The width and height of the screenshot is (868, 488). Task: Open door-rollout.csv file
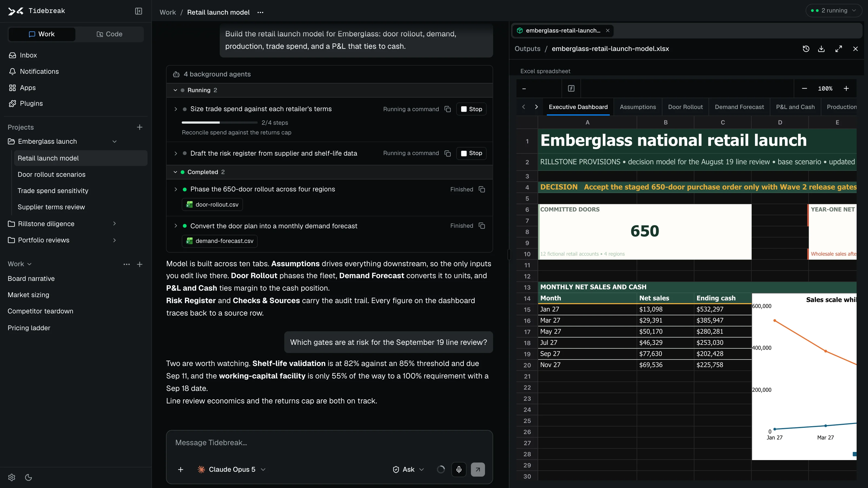click(212, 204)
